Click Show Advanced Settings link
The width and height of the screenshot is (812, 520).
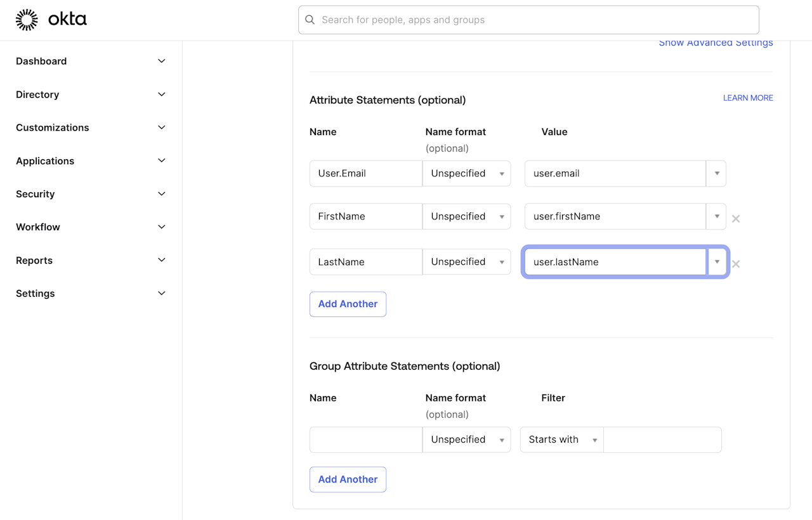716,43
